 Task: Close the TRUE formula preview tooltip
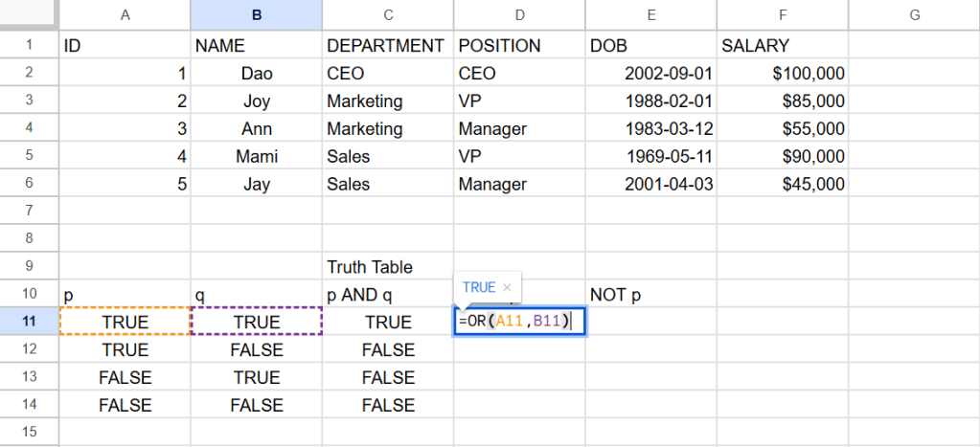(507, 287)
